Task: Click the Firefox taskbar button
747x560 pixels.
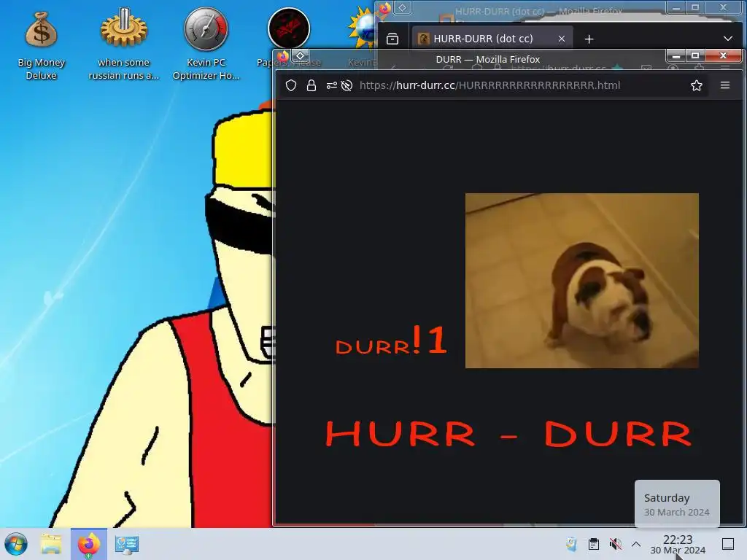Action: tap(88, 544)
